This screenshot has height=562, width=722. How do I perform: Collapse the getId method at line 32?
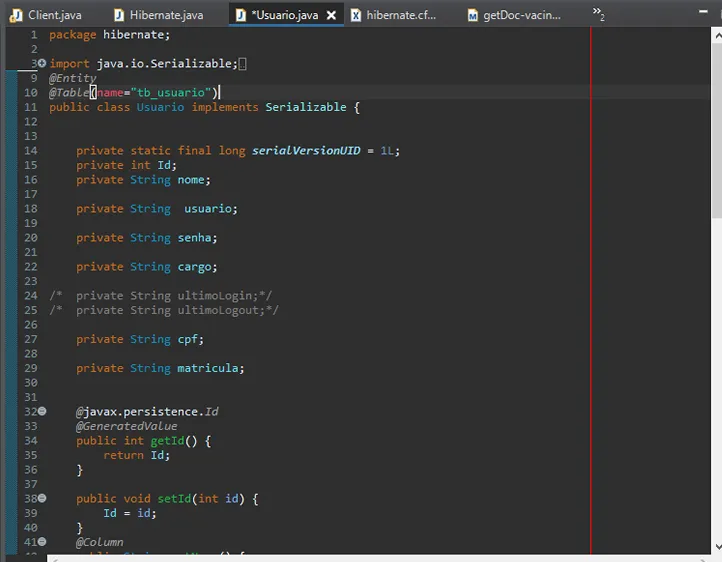42,411
